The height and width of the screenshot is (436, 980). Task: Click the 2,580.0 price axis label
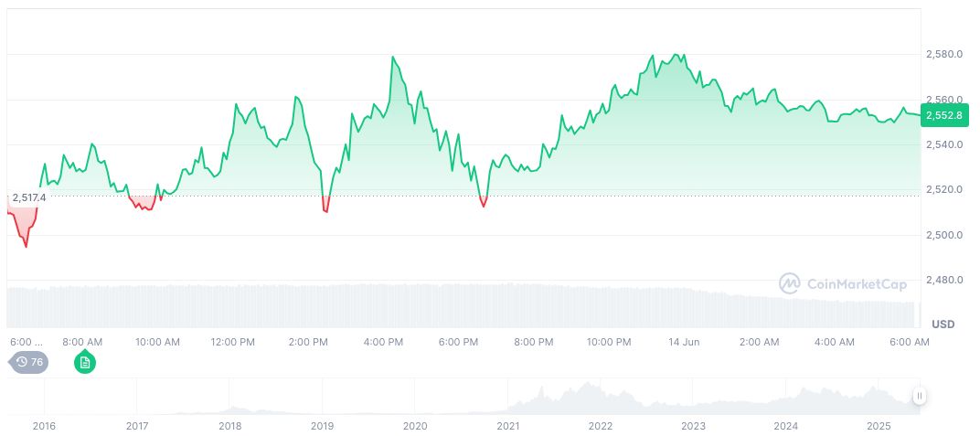(944, 55)
